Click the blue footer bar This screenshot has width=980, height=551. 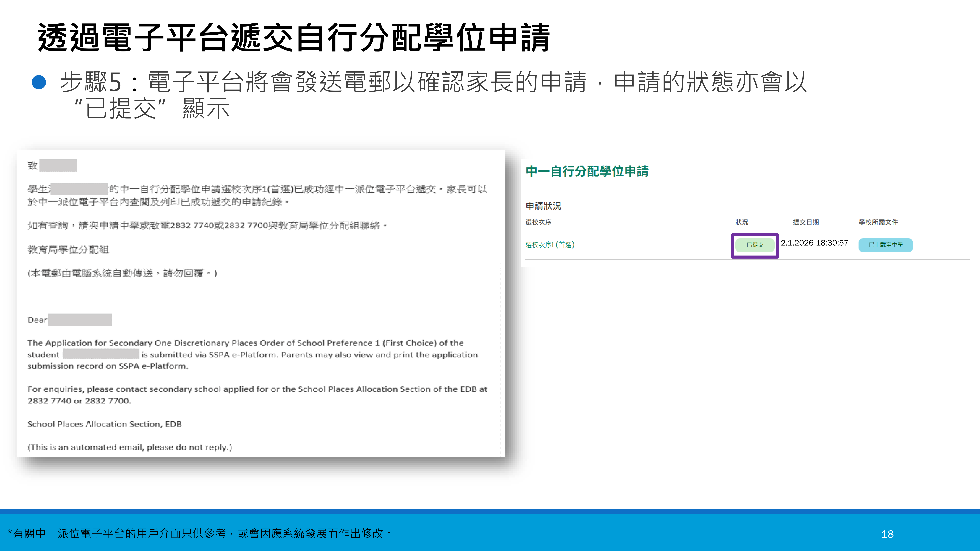pos(490,532)
